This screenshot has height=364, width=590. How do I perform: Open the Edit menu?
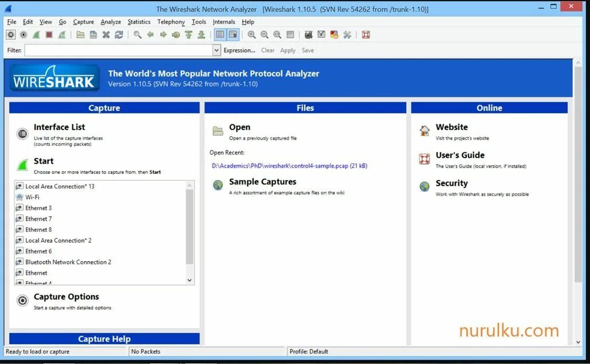pos(28,22)
